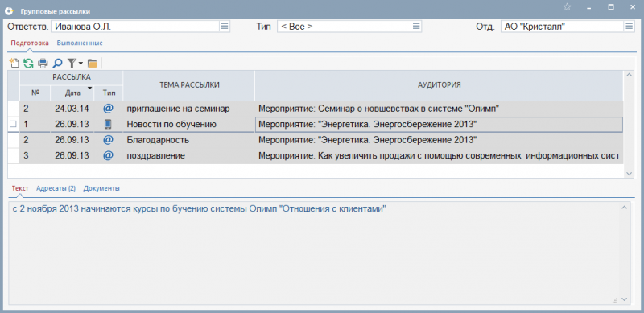Image resolution: width=644 pixels, height=313 pixels.
Task: Select the приглашение на семинар row
Action: (316, 109)
